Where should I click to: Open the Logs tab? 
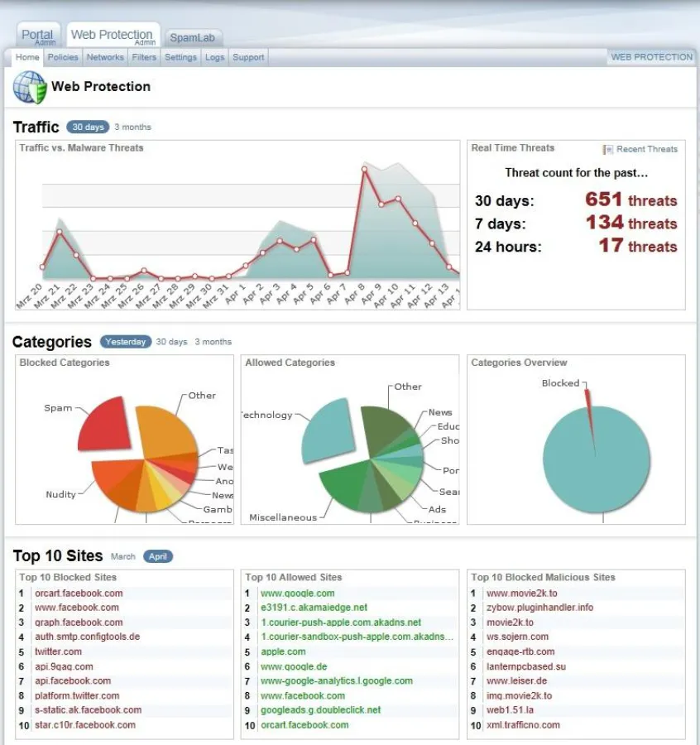[x=214, y=57]
